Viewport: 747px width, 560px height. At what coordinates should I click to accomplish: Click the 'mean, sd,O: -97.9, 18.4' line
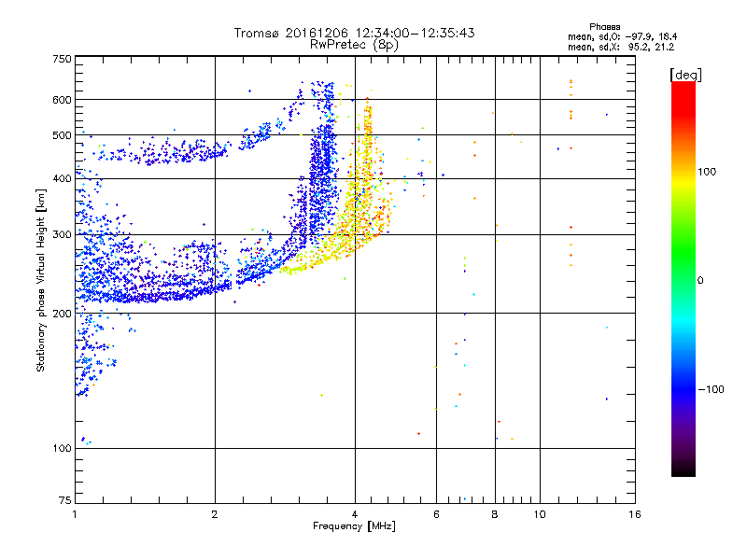(x=622, y=36)
